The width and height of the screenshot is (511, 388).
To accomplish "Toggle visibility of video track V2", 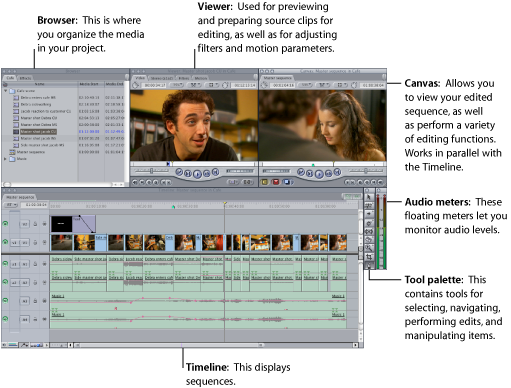I will pyautogui.click(x=5, y=224).
